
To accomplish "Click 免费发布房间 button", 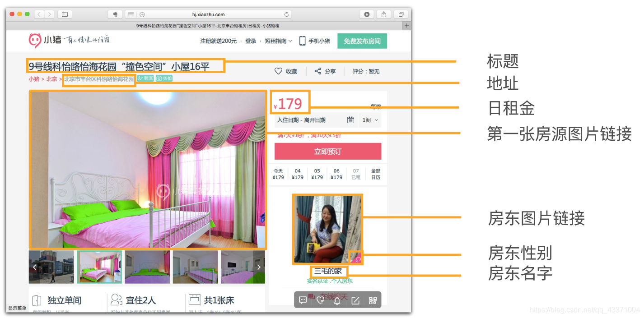I will pyautogui.click(x=362, y=41).
